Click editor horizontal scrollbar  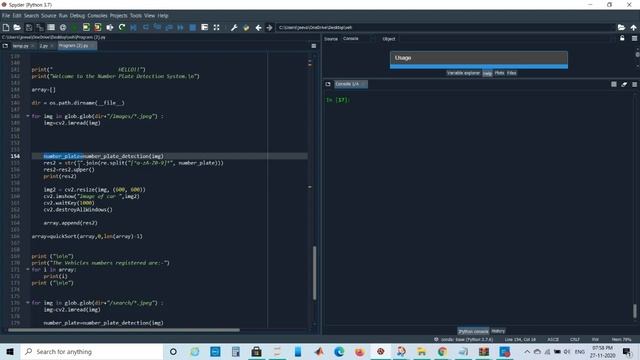[124, 330]
